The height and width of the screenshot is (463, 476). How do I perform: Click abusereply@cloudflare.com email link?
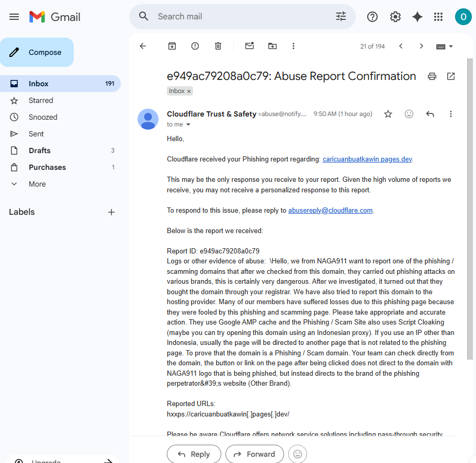point(330,211)
